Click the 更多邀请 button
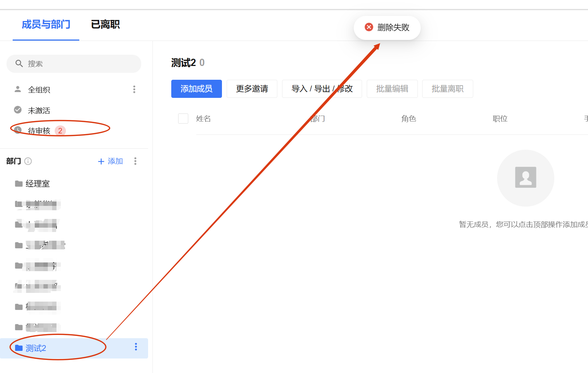This screenshot has width=588, height=373. point(252,88)
